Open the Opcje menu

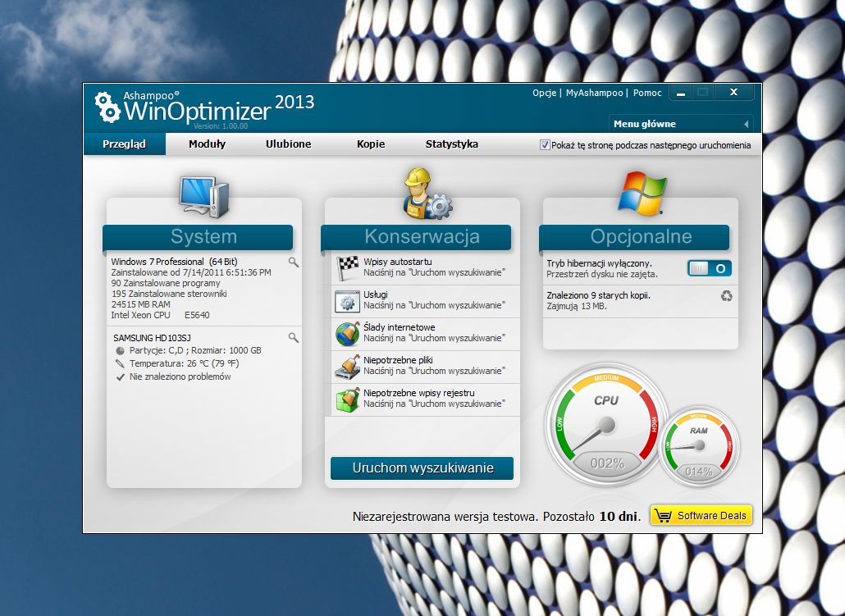coord(544,93)
